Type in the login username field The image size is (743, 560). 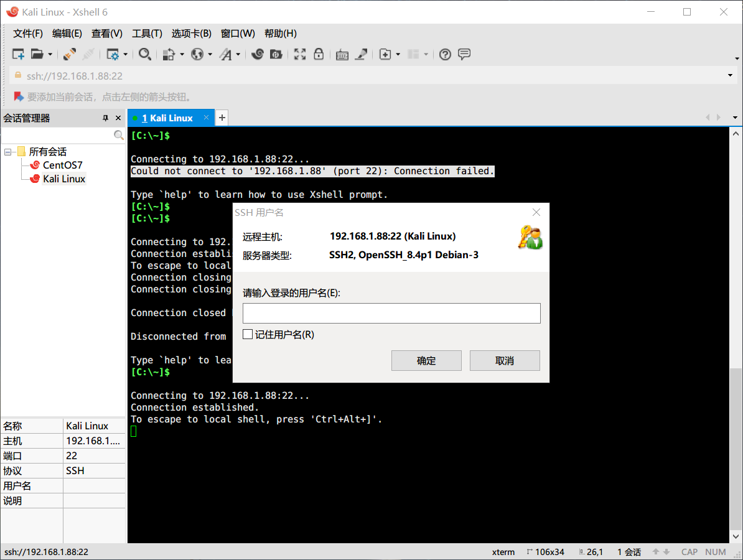(391, 313)
